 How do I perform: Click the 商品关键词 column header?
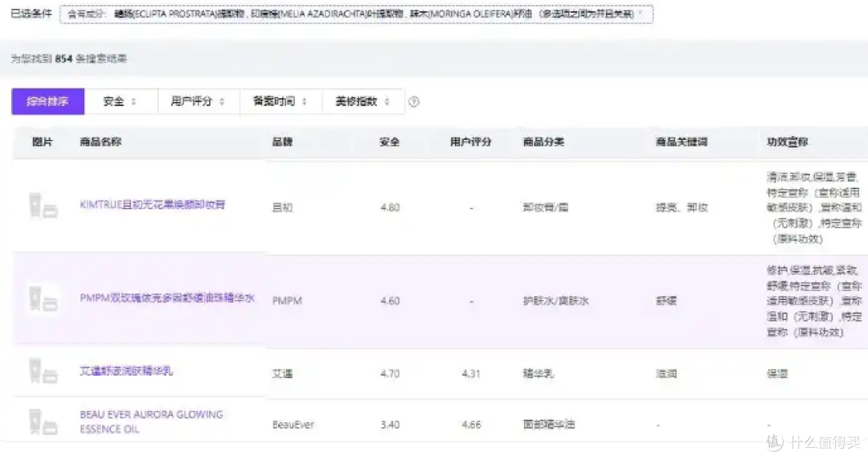[x=682, y=142]
